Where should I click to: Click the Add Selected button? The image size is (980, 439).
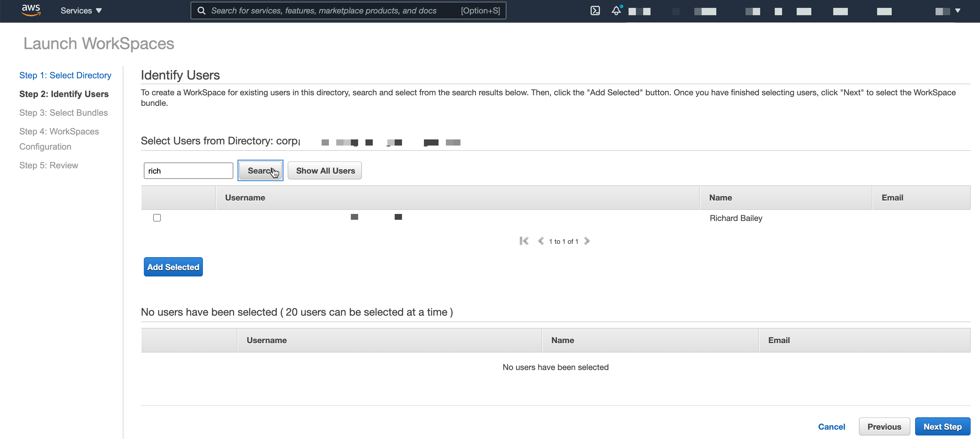pyautogui.click(x=173, y=267)
